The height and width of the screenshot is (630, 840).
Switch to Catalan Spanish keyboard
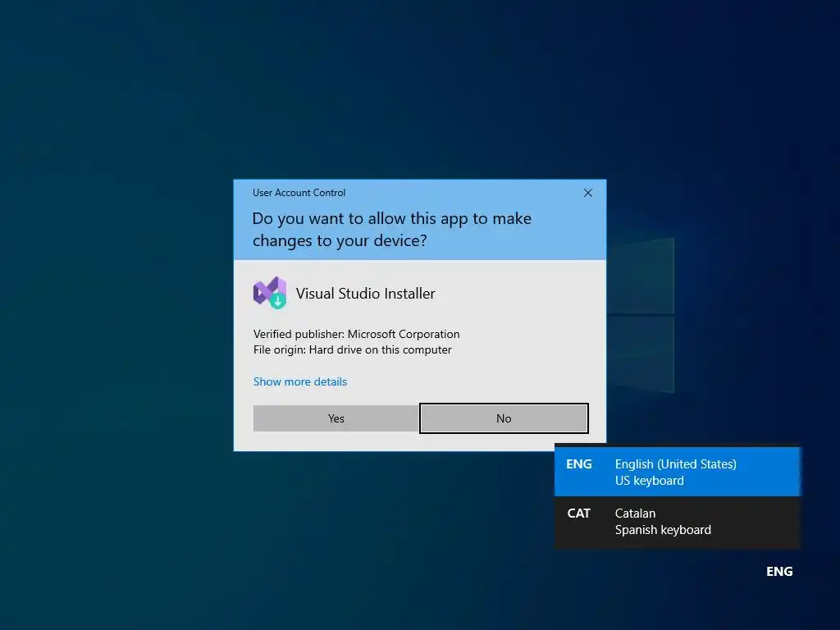pyautogui.click(x=678, y=522)
